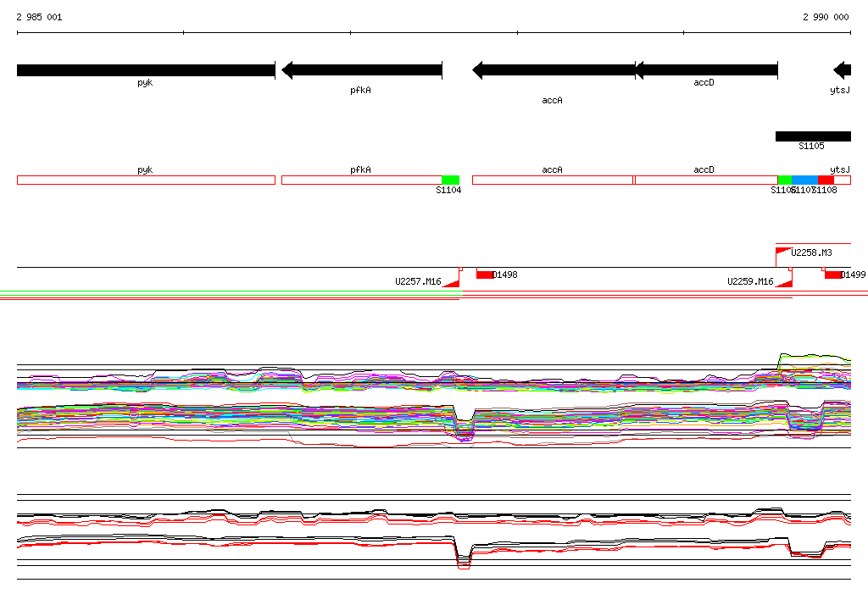This screenshot has height=605, width=868.
Task: Click the start coordinate 2 985 001
Action: pos(39,17)
